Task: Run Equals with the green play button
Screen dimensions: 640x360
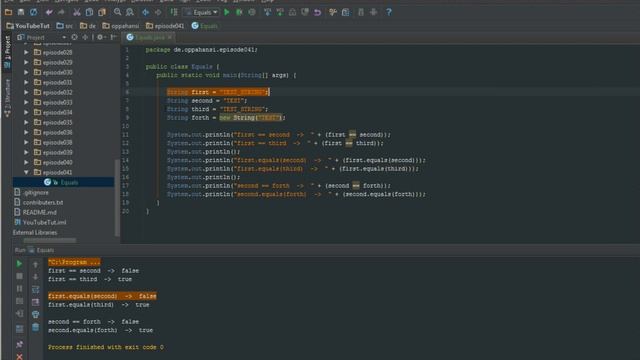Action: tap(227, 12)
